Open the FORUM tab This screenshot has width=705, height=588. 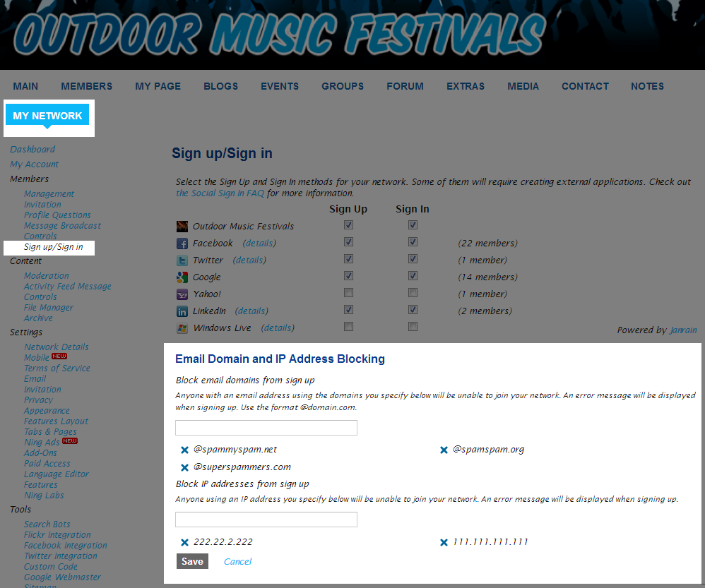[405, 86]
